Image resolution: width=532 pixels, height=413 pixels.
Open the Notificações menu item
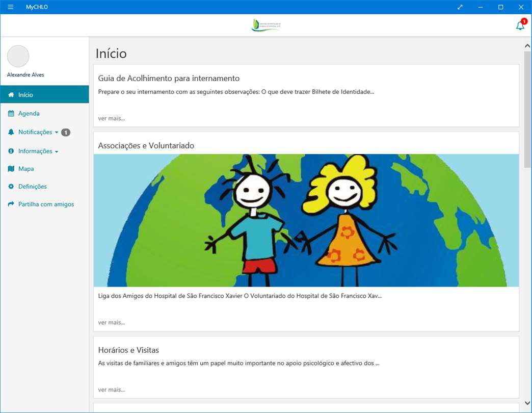coord(44,132)
